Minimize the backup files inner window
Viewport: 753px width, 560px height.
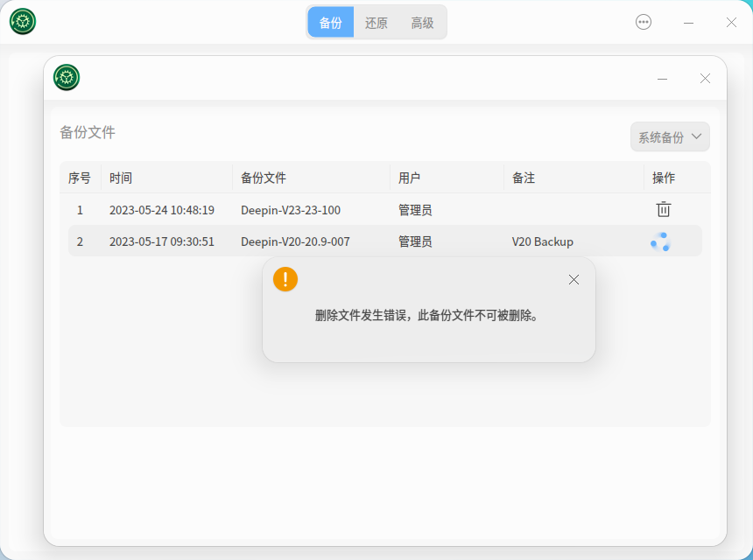click(662, 79)
